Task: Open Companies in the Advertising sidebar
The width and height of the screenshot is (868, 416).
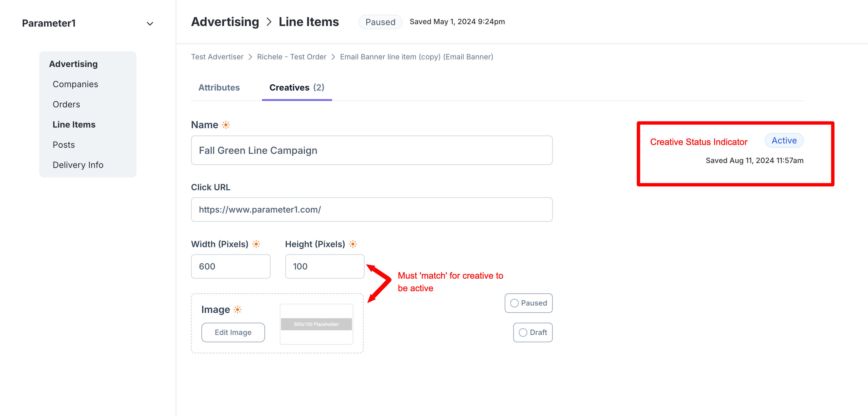Action: pyautogui.click(x=75, y=84)
